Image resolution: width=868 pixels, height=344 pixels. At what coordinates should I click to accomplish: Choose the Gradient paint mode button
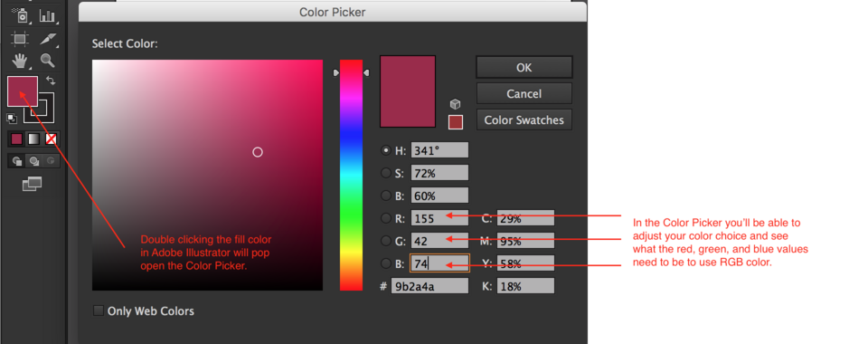pos(33,139)
